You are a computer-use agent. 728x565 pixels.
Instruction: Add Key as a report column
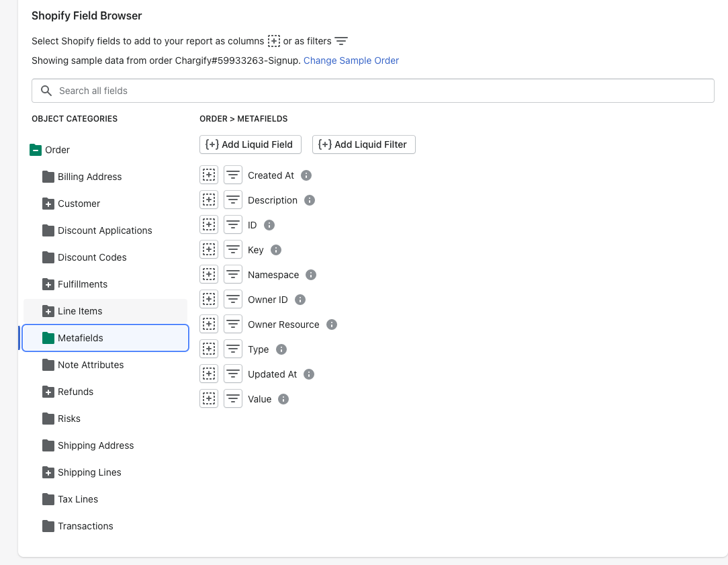coord(209,250)
